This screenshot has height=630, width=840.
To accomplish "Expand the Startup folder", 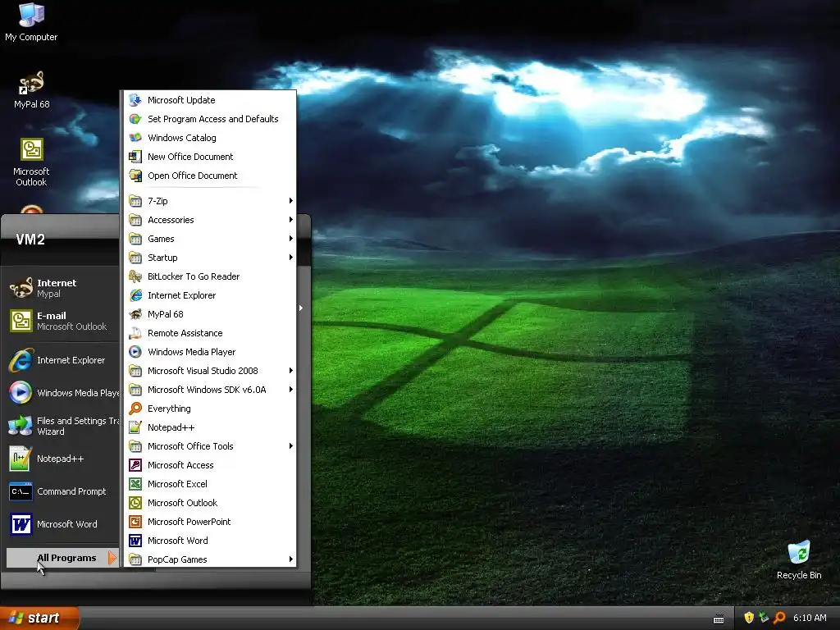I will [x=209, y=258].
